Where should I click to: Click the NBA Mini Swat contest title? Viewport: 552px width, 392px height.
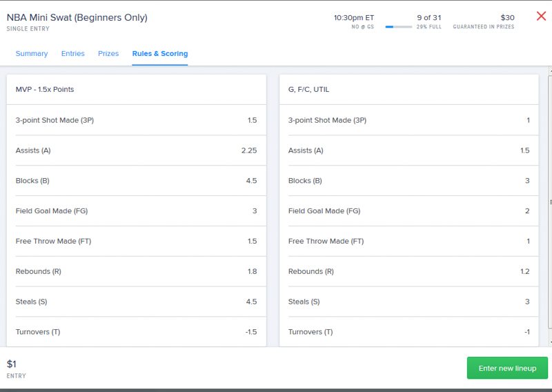click(77, 18)
